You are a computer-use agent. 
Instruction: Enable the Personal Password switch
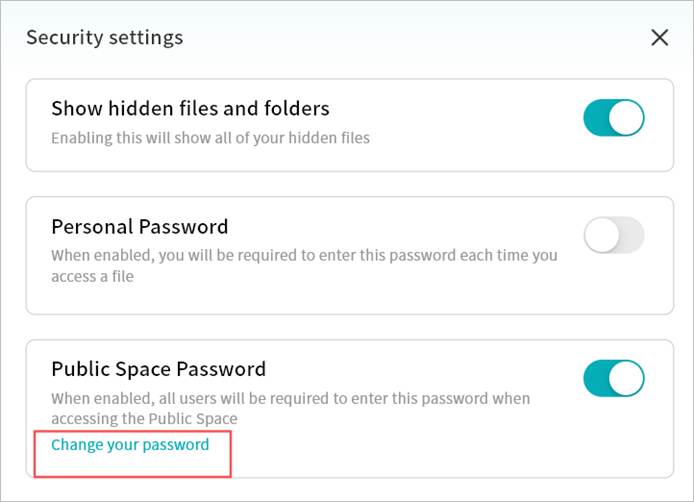coord(613,236)
